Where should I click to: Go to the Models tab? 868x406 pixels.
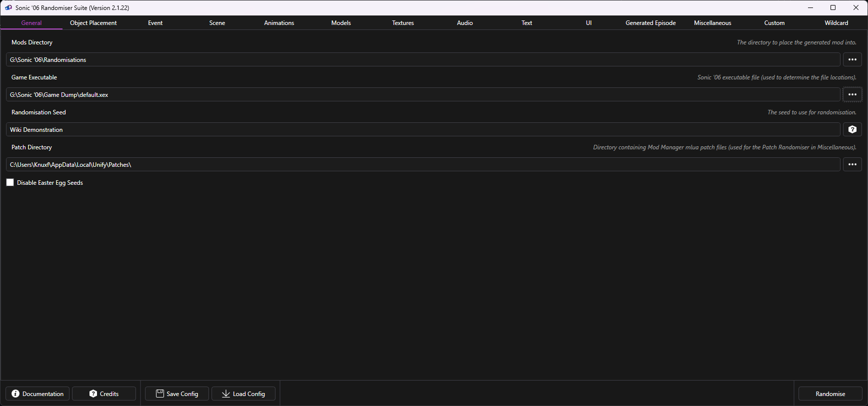341,23
